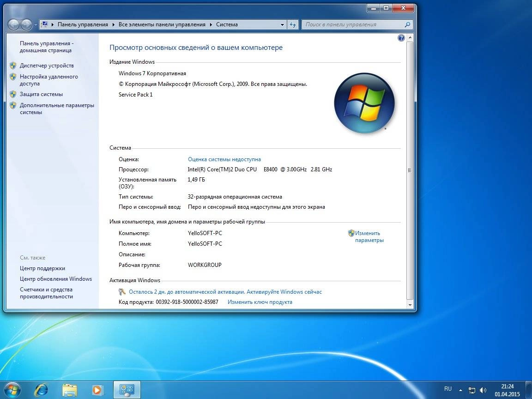Image resolution: width=532 pixels, height=399 pixels.
Task: Open Центр обновления Windows
Action: pos(56,279)
